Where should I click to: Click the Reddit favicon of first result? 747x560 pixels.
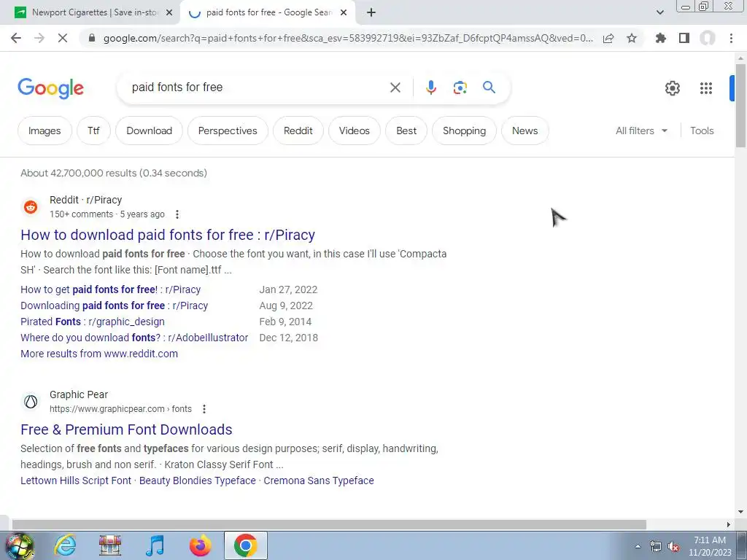pos(31,207)
